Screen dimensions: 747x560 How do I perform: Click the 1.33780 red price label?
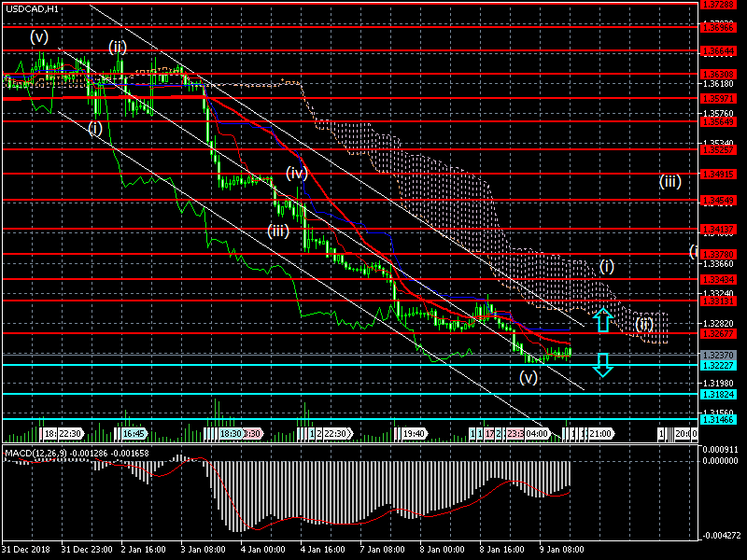717,254
